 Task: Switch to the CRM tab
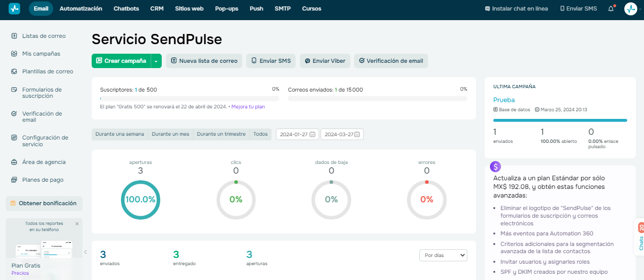pos(157,9)
